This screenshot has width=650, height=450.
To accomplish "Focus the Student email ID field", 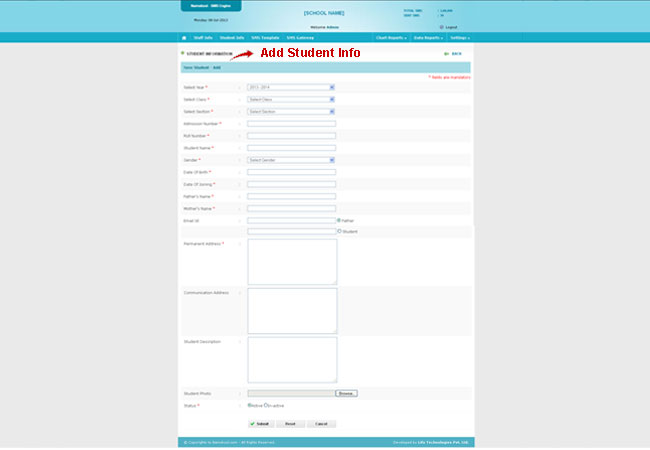I will [x=291, y=231].
